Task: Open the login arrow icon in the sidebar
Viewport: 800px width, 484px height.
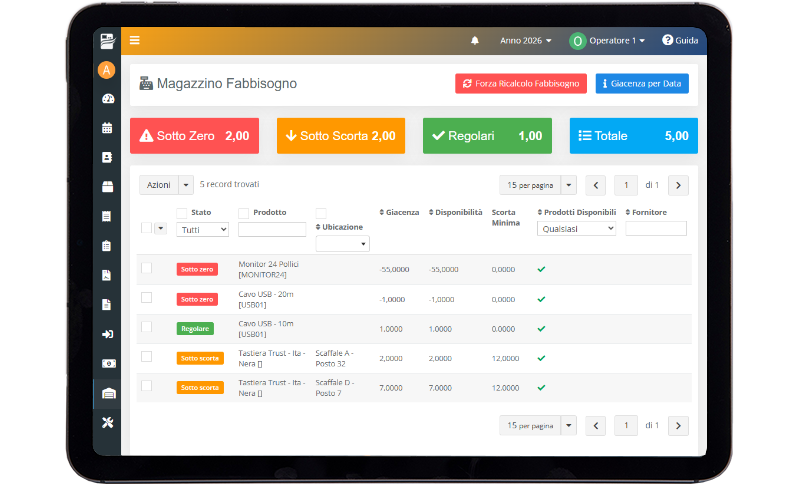Action: click(x=108, y=335)
